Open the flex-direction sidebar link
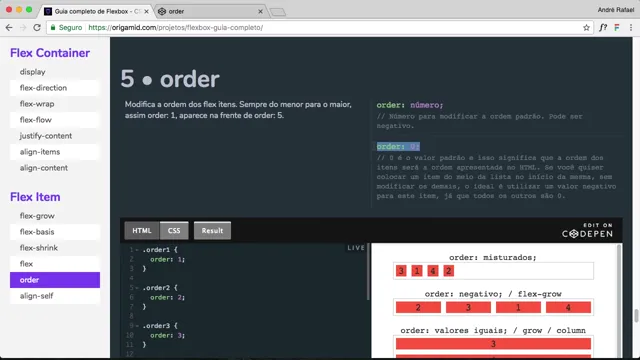The width and height of the screenshot is (640, 360). (x=55, y=88)
